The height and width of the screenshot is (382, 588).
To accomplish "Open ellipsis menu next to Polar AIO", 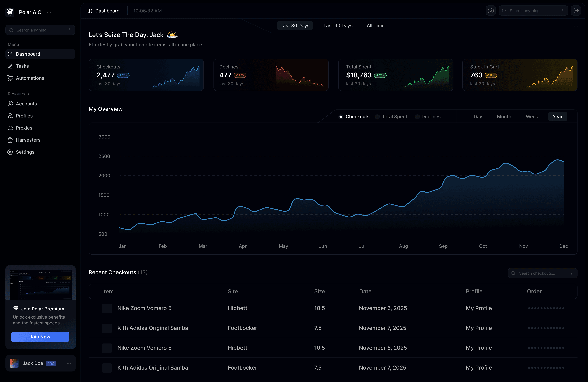I will coord(49,12).
